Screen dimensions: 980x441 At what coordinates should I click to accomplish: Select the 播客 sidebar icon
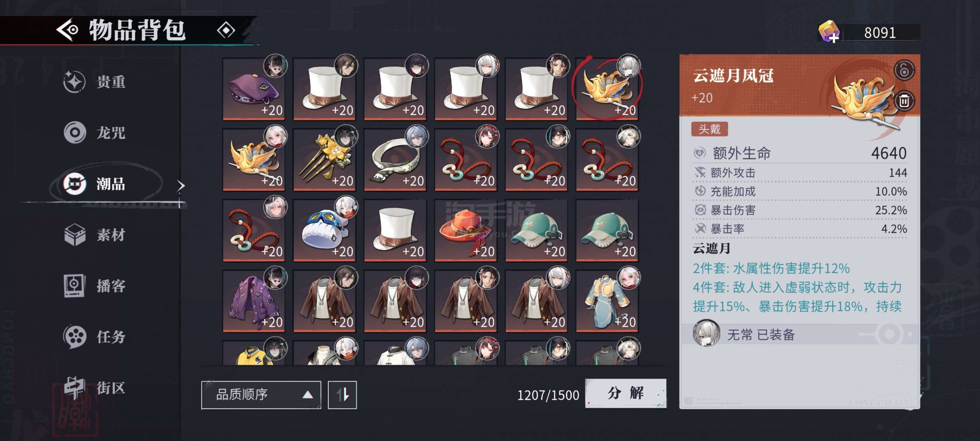point(74,286)
